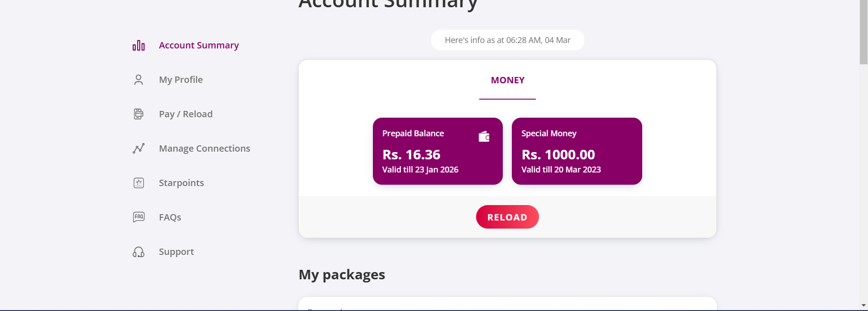Click the FAQs speech bubble icon
868x311 pixels.
coord(138,217)
